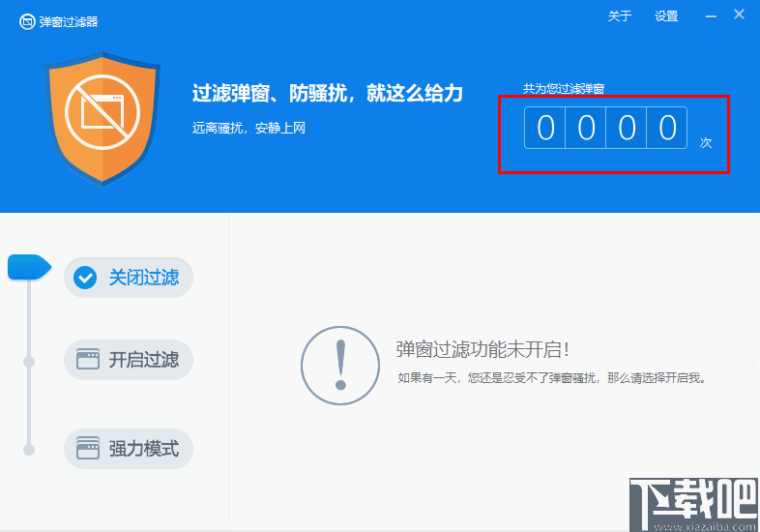Click the exclamation mark warning icon

tap(340, 366)
